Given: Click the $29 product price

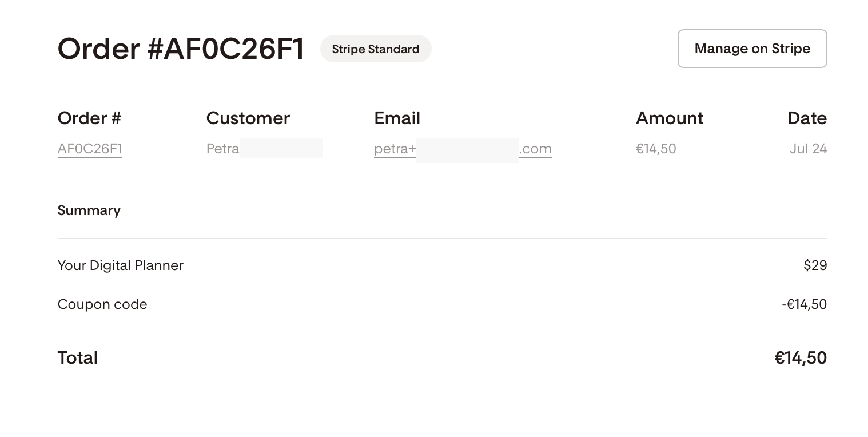Looking at the screenshot, I should point(815,265).
